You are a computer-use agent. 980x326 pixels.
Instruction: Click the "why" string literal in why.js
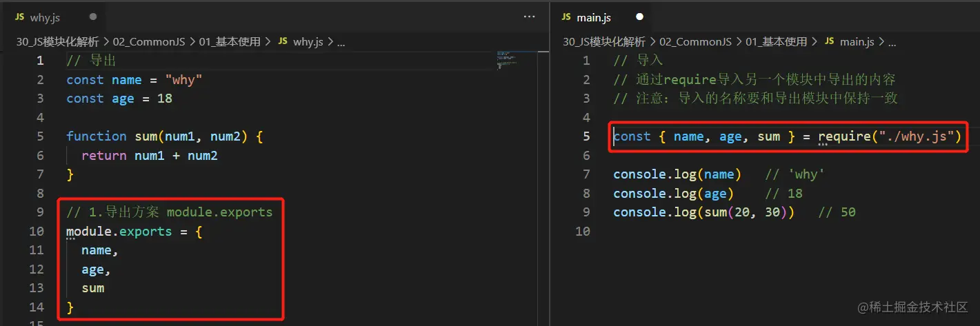pyautogui.click(x=183, y=80)
